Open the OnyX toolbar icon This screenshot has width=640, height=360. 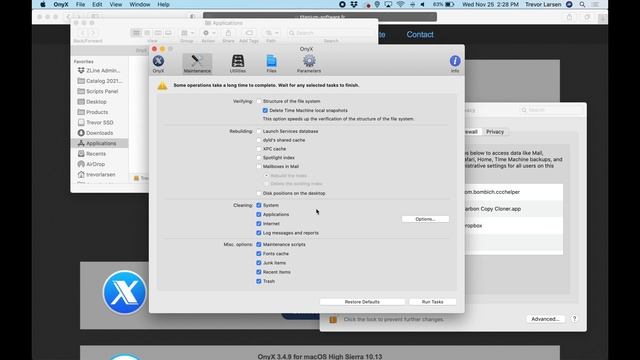click(158, 64)
